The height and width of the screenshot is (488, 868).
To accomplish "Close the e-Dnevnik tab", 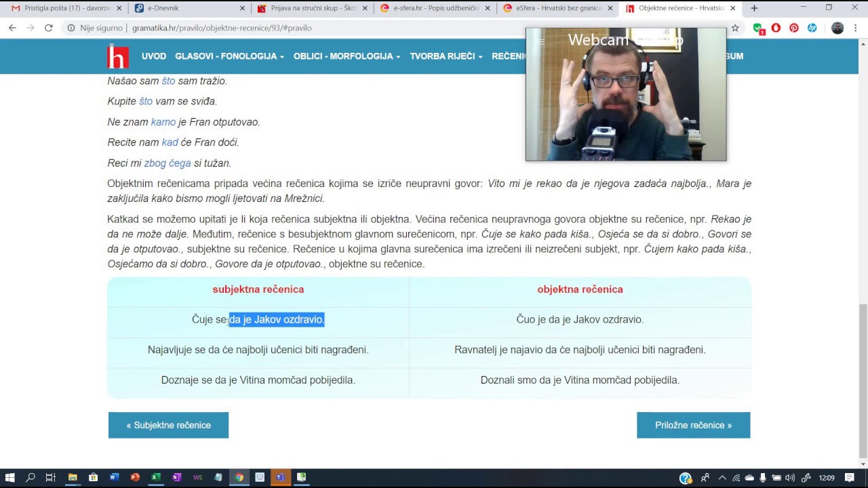I will point(243,8).
